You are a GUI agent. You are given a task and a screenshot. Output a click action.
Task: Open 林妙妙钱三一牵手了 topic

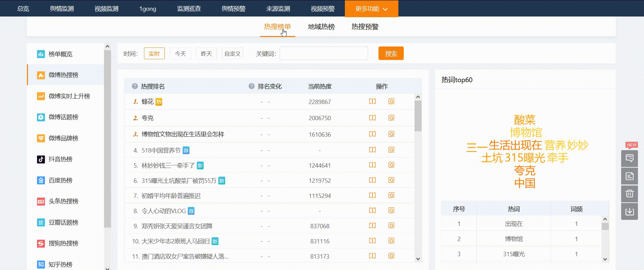click(x=168, y=166)
